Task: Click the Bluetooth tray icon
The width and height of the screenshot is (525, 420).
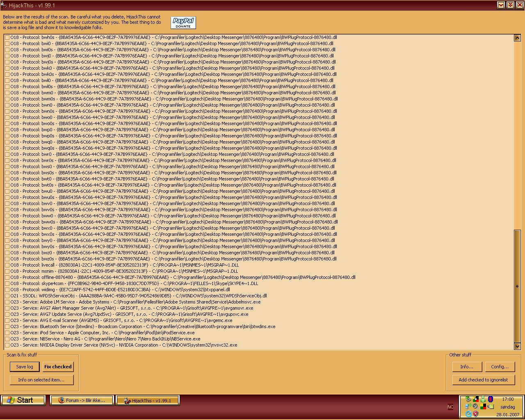Action: pos(491,399)
